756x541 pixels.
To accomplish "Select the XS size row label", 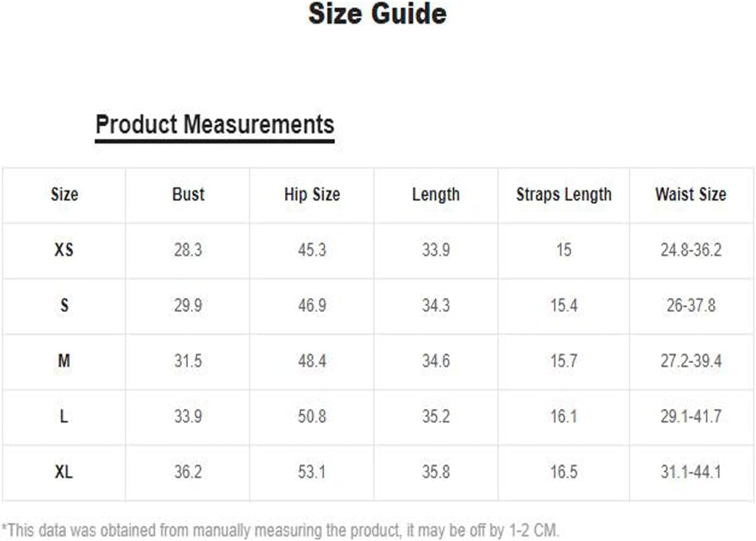I will click(64, 250).
